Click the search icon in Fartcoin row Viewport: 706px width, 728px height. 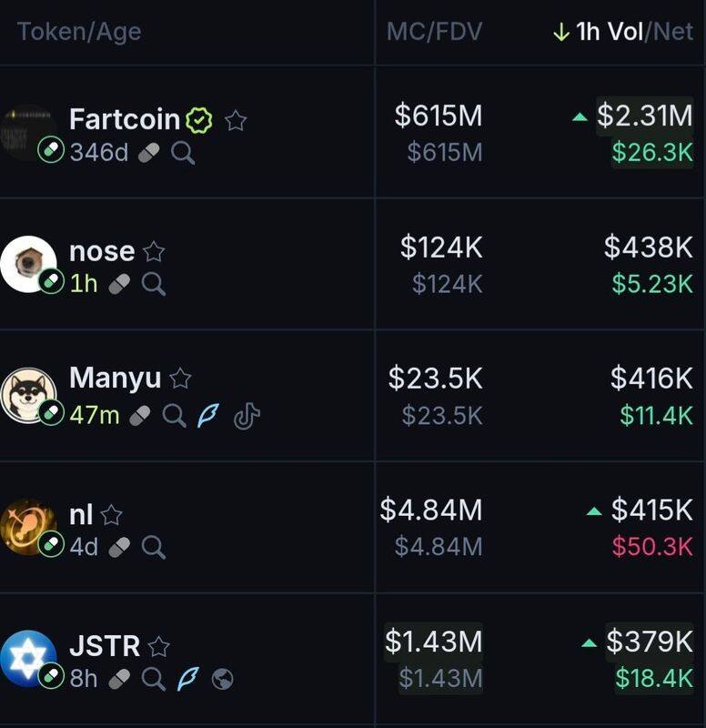[x=183, y=153]
